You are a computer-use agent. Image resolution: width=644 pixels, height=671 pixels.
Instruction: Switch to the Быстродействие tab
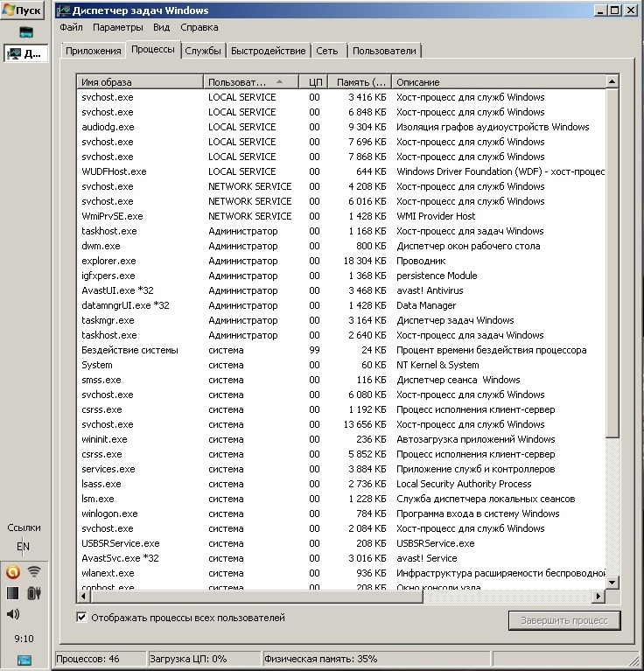[x=269, y=51]
